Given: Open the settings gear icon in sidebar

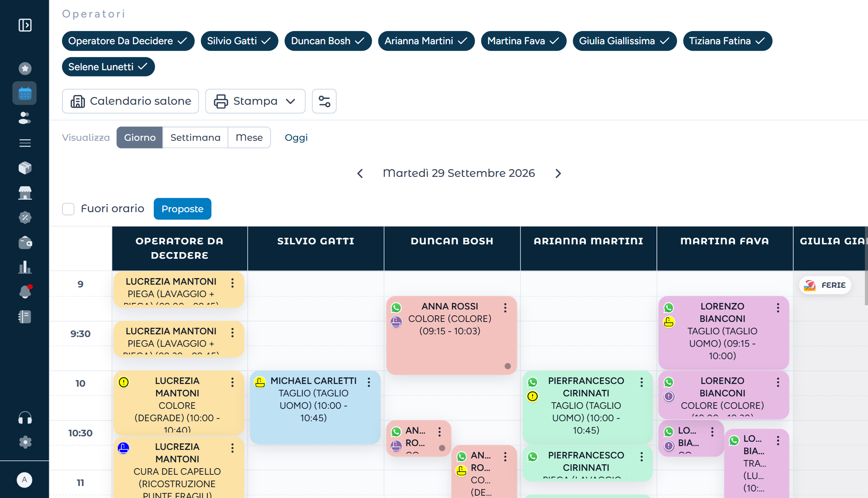Looking at the screenshot, I should [25, 442].
